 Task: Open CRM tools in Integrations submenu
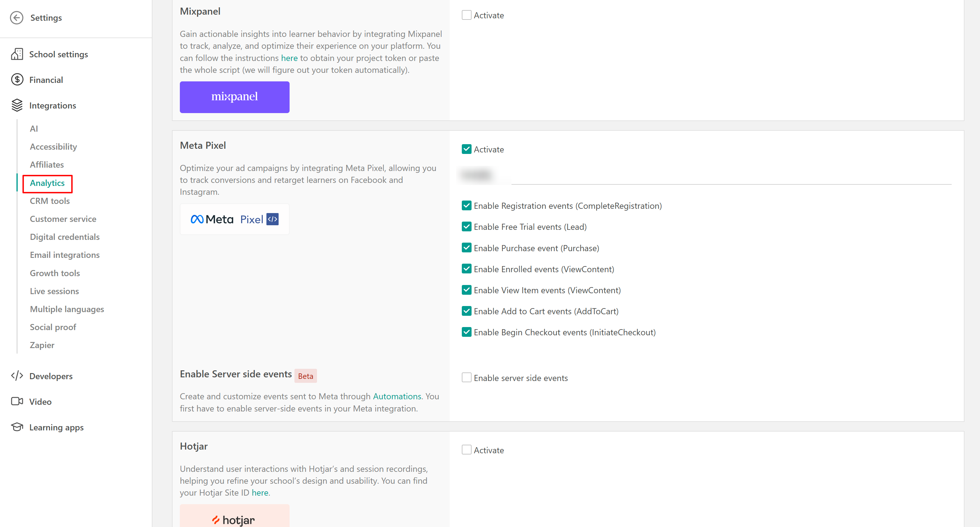pyautogui.click(x=50, y=201)
